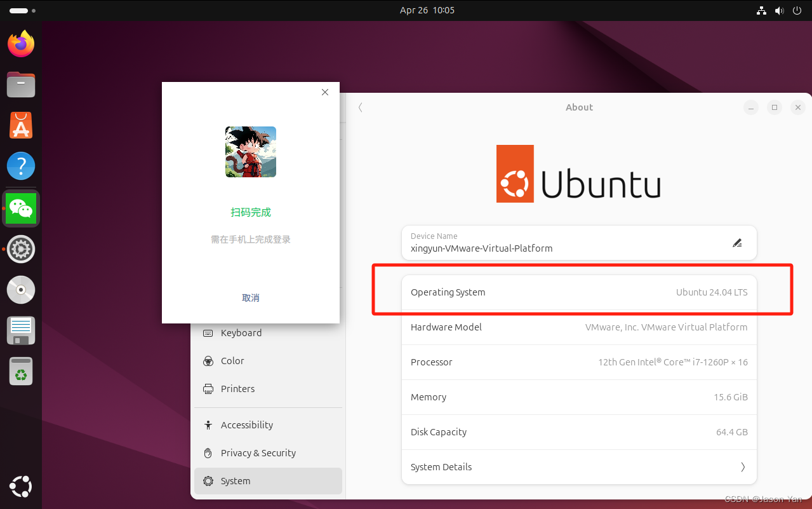Click the Processor label

click(x=432, y=362)
